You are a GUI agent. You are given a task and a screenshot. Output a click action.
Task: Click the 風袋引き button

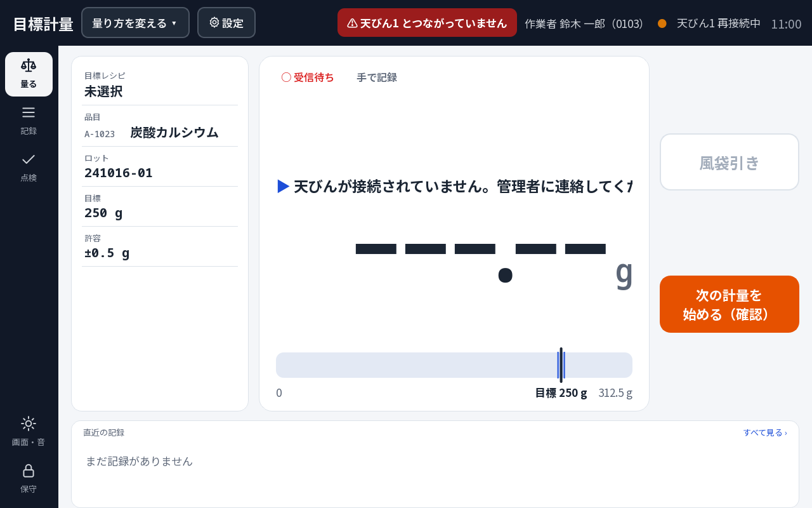pos(730,162)
